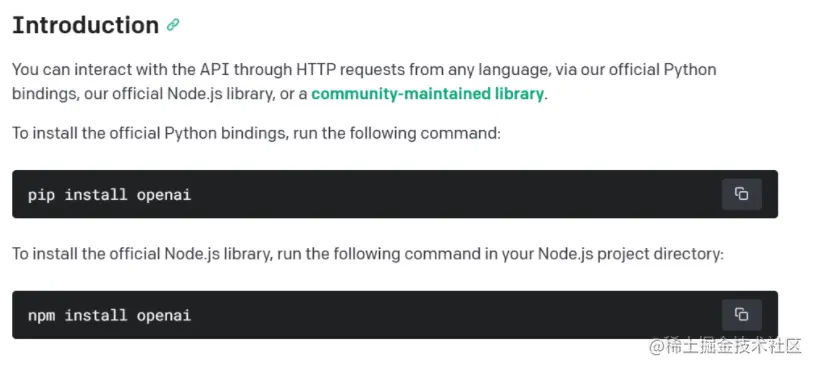The height and width of the screenshot is (369, 815).
Task: Click the sentence about installing the Node.js library
Action: pos(367,254)
